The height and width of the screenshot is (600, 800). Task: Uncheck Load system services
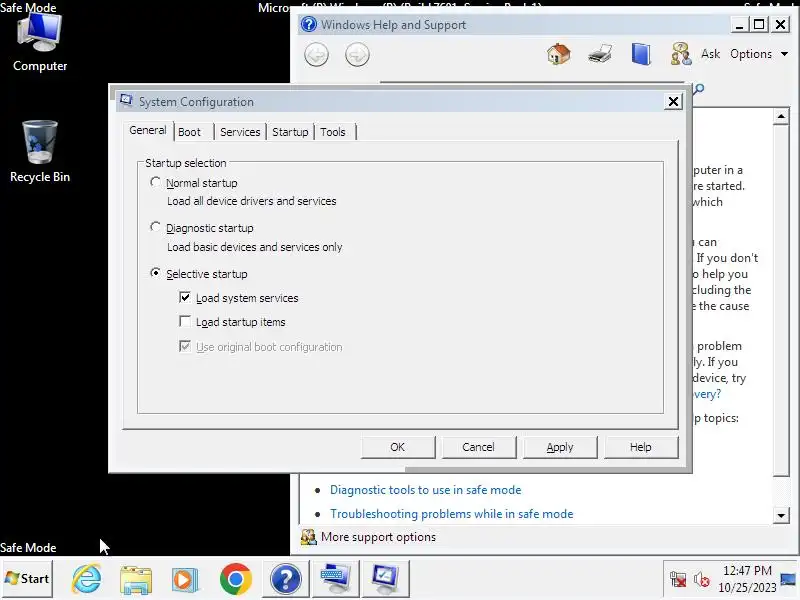pyautogui.click(x=185, y=297)
